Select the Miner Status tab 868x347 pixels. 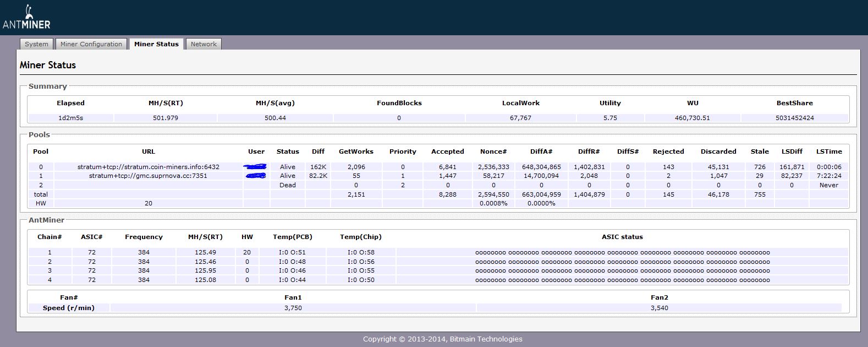[x=156, y=44]
